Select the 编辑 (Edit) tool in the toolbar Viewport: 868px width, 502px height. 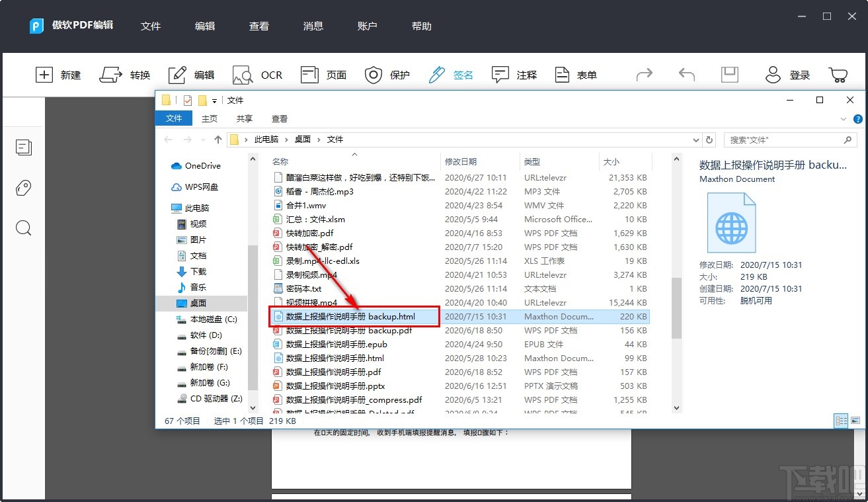point(191,75)
